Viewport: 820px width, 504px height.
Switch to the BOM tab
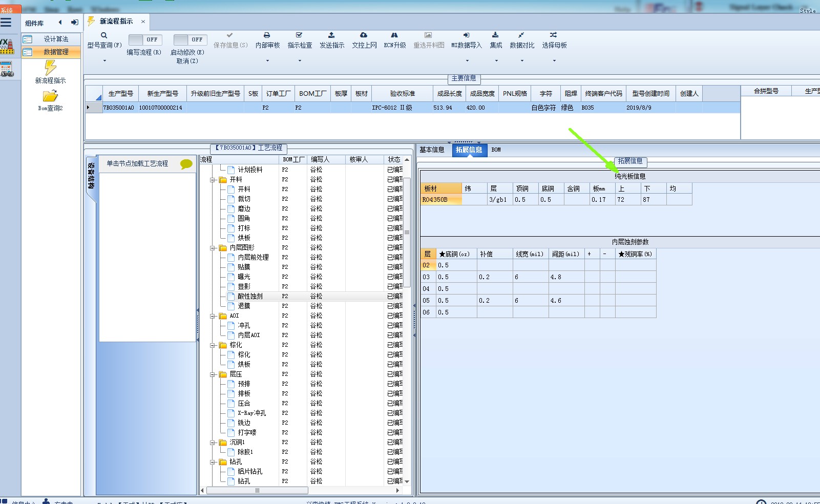click(x=496, y=150)
